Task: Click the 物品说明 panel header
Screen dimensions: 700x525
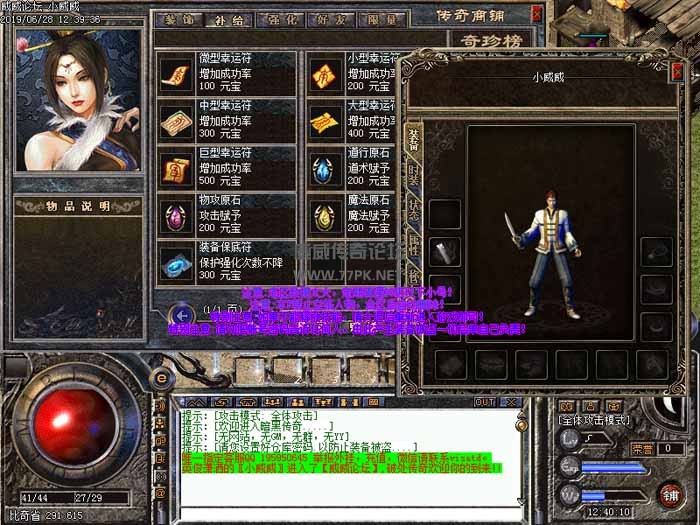Action: [x=78, y=206]
